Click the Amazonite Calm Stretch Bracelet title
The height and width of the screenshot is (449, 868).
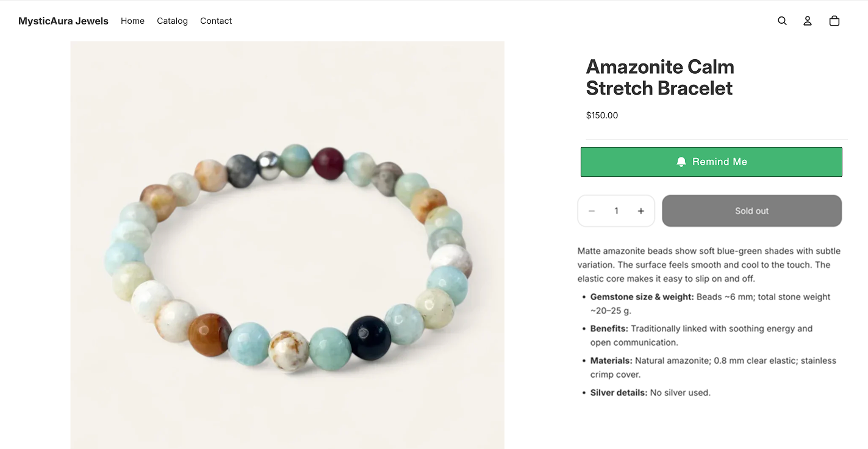[x=660, y=77]
